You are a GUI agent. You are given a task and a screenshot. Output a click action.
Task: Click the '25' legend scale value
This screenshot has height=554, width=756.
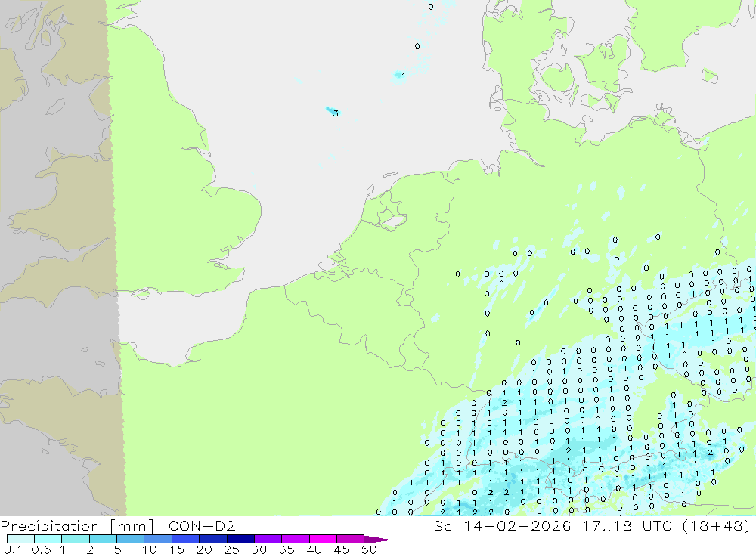pos(231,549)
